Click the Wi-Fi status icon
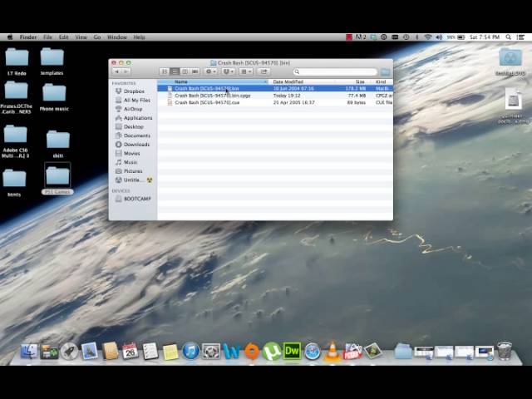This screenshot has width=532, height=399. coord(428,37)
